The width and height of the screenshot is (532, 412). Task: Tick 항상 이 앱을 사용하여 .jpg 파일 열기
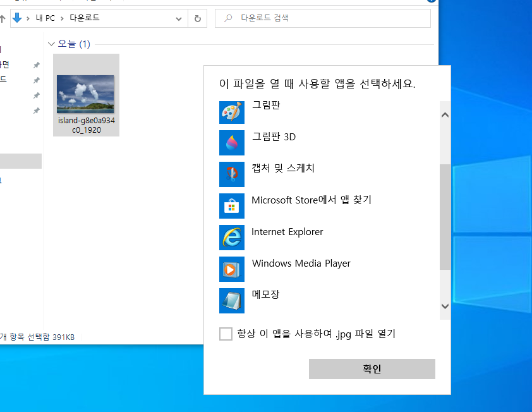point(226,334)
